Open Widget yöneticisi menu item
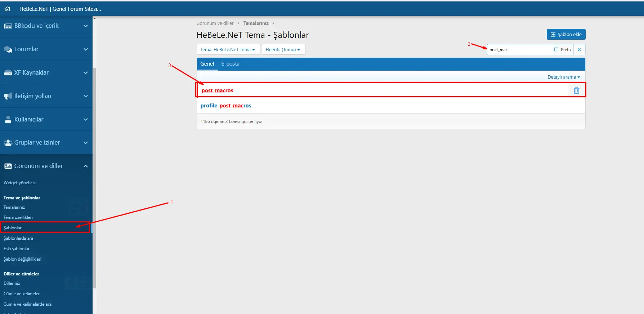This screenshot has width=644, height=314. click(20, 183)
